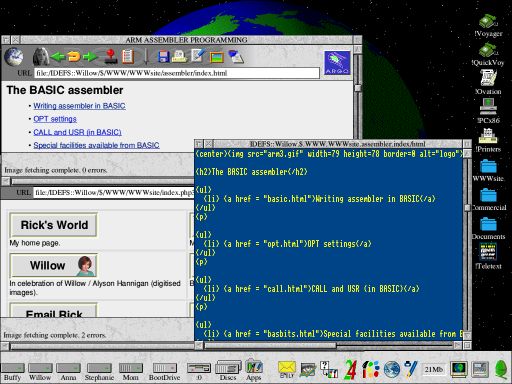Image resolution: width=512 pixels, height=384 pixels.
Task: Click the woman's face icon in browser toolbar
Action: coord(41,57)
